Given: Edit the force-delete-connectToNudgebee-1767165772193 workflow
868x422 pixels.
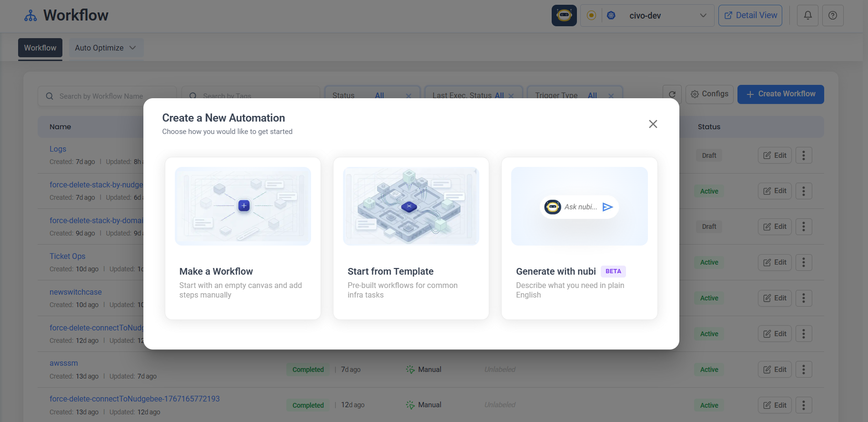Looking at the screenshot, I should pos(775,405).
